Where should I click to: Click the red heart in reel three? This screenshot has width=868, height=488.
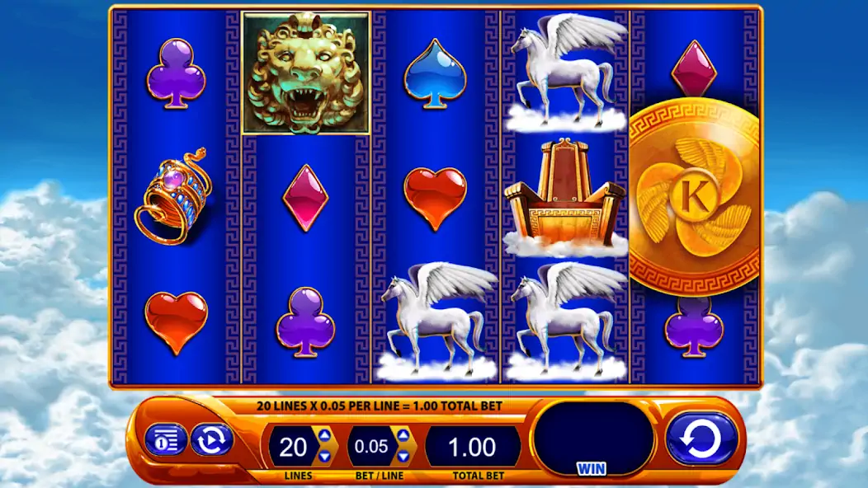(x=435, y=199)
